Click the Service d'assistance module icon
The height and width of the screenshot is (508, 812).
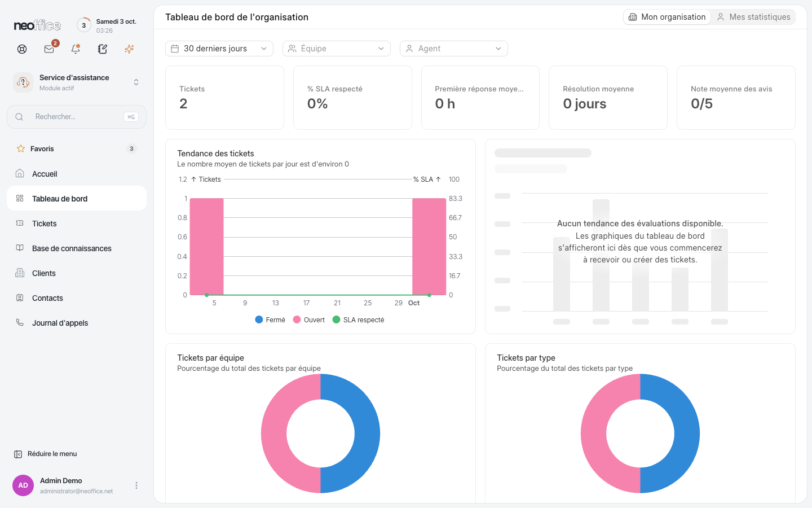point(23,82)
